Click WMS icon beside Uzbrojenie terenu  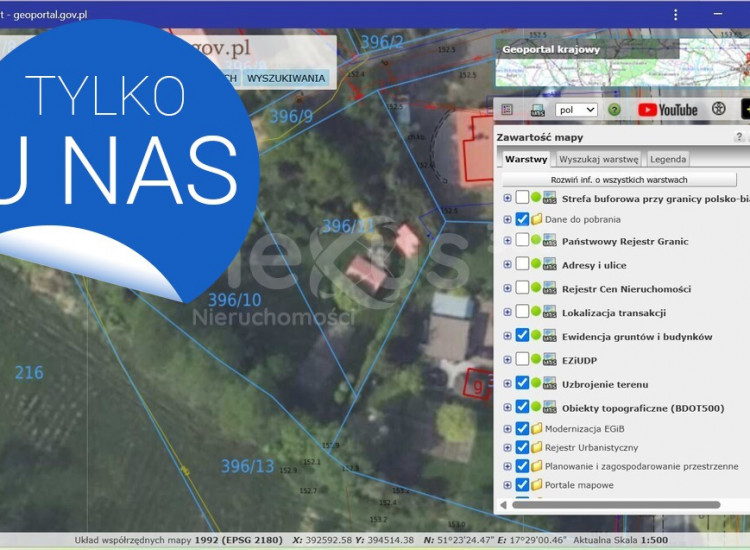pyautogui.click(x=550, y=384)
